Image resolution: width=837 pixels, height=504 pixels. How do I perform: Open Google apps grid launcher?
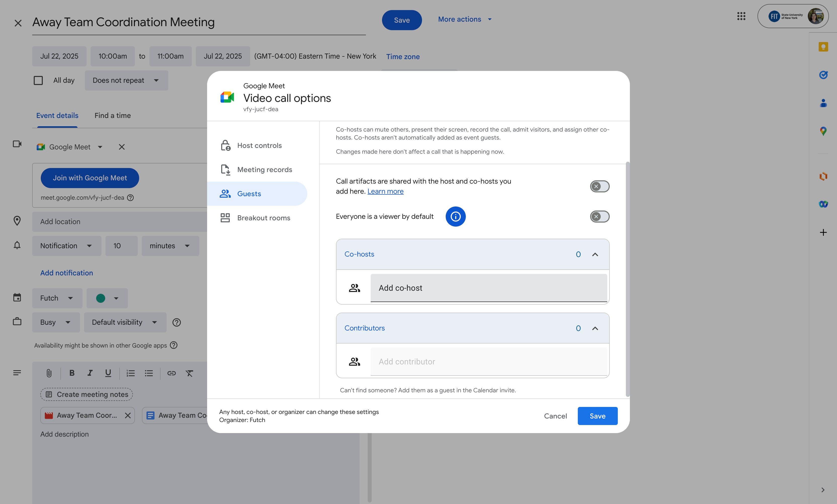click(x=741, y=16)
